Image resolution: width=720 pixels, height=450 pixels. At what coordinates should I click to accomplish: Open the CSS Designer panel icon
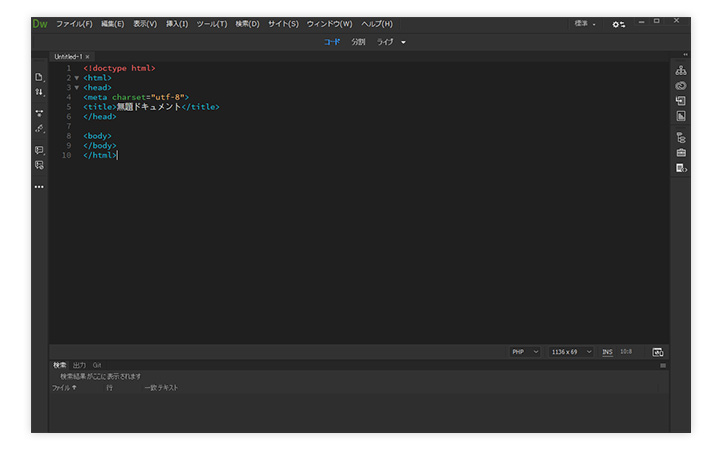(x=681, y=116)
